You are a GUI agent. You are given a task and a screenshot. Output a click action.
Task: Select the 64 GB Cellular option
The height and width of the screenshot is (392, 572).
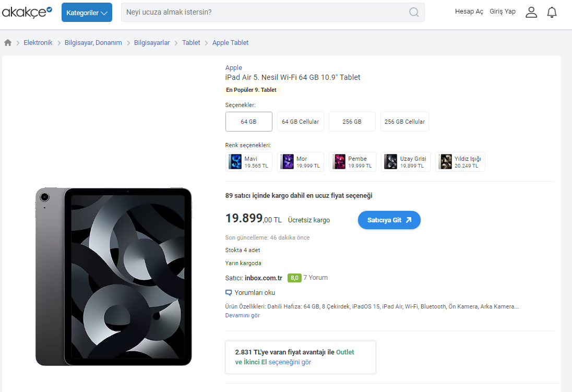pyautogui.click(x=301, y=122)
